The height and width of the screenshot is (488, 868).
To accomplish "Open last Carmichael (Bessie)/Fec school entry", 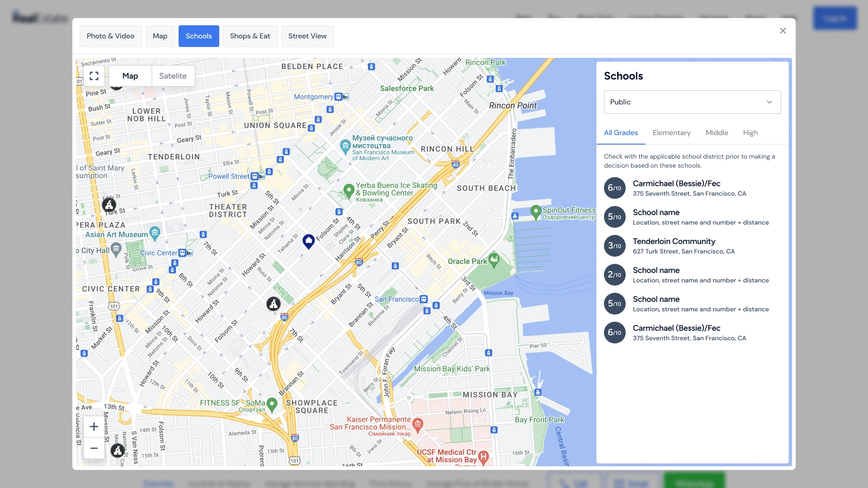I will pos(693,333).
